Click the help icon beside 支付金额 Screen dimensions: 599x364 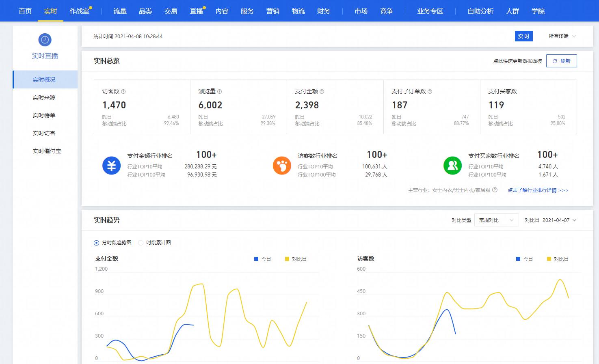point(322,92)
